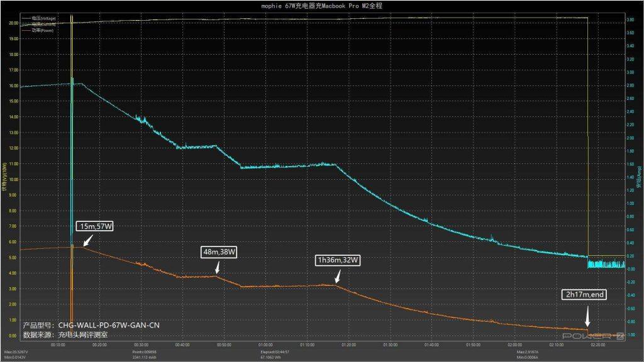Screen dimensions: 644x362
Task: Click the 11.00 tick on the voltage axis
Action: 13,164
